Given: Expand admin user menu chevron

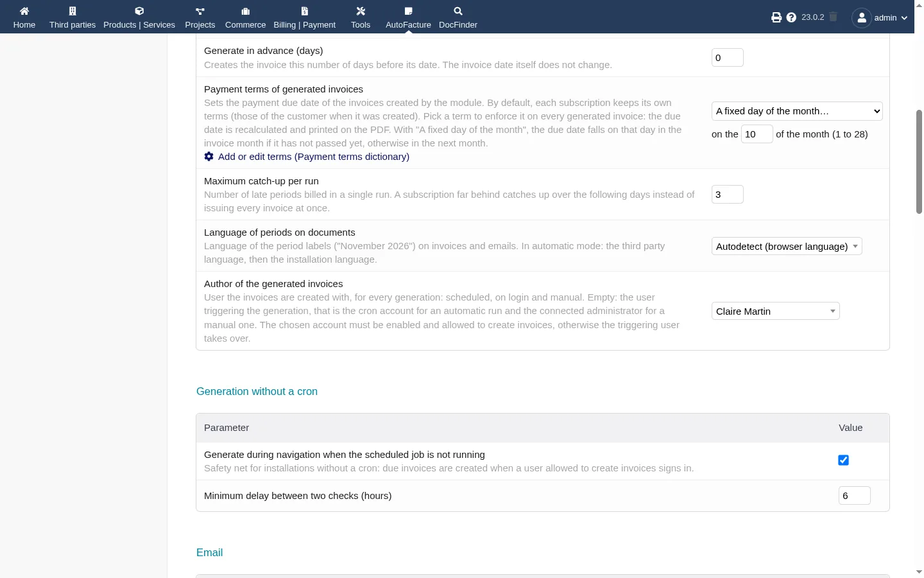Looking at the screenshot, I should click(904, 18).
